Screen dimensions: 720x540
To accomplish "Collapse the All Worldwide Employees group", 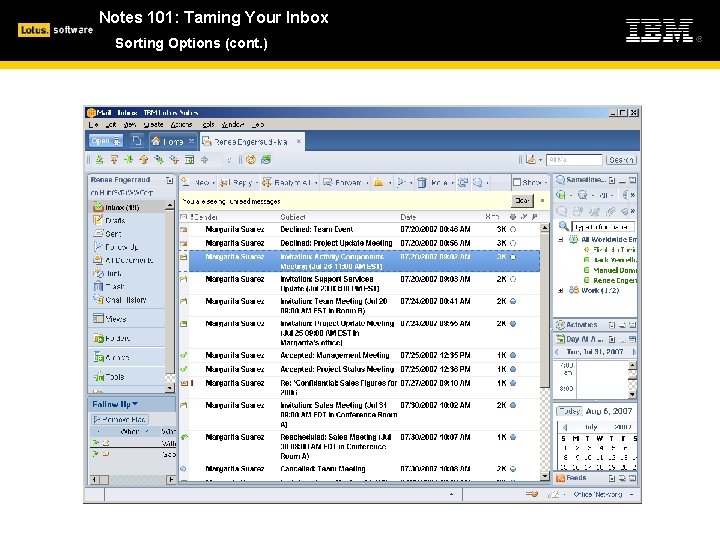I will (561, 240).
